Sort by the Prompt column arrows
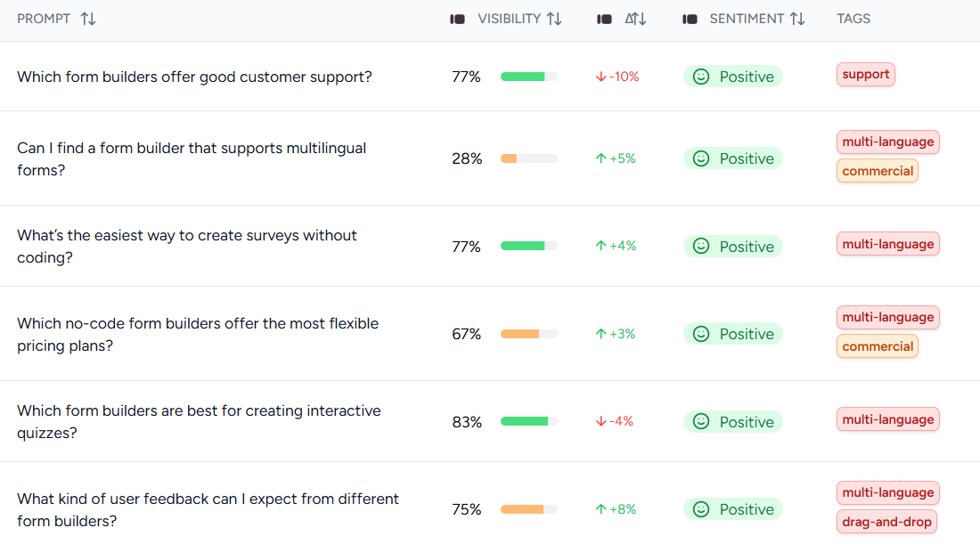 point(88,19)
